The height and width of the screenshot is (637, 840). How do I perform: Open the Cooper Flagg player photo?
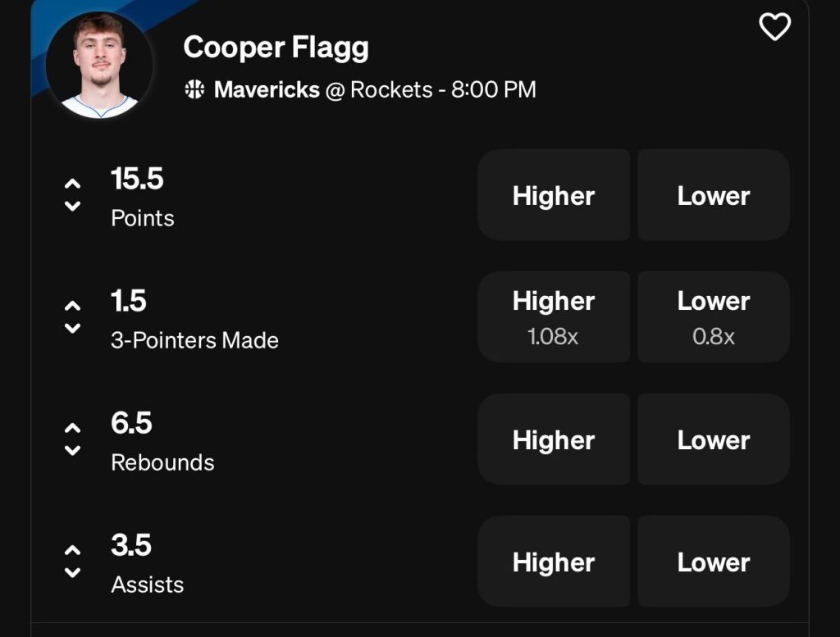(99, 66)
